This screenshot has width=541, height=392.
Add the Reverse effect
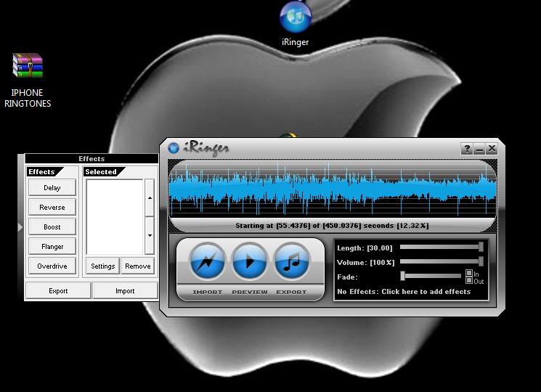coord(52,207)
